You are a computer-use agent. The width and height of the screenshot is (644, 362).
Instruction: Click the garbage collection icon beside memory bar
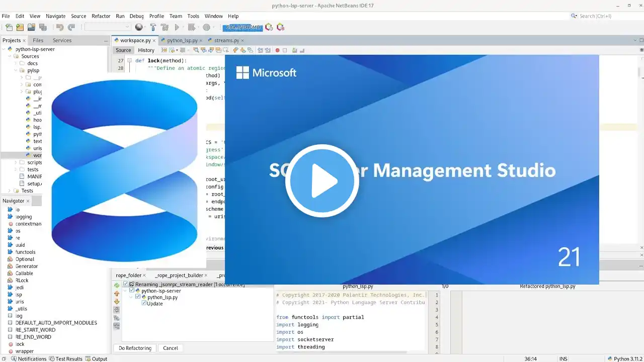tap(269, 27)
